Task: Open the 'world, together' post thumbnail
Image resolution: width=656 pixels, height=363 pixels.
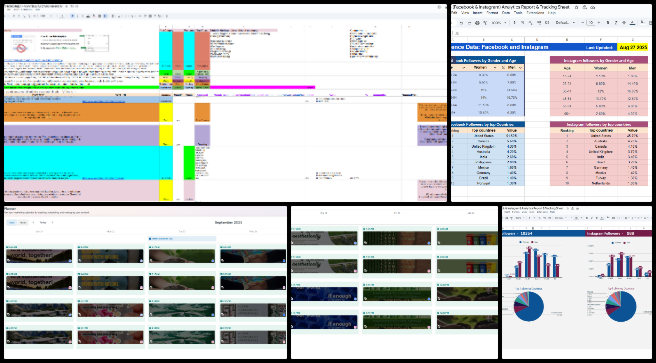Action: point(39,256)
